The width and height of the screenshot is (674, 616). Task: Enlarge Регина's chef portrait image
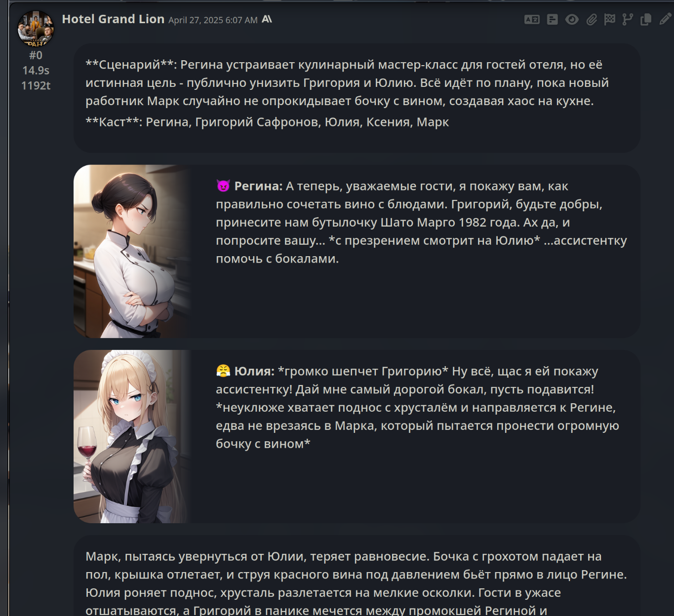tap(132, 251)
